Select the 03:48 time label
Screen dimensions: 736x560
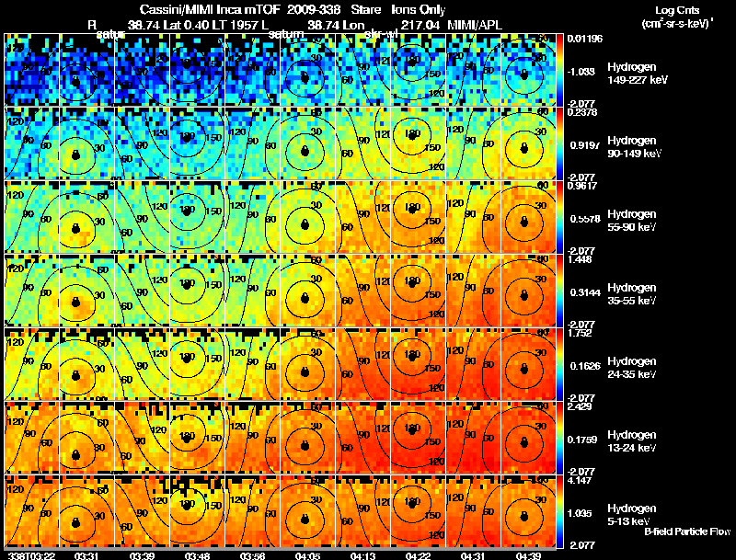click(x=196, y=555)
